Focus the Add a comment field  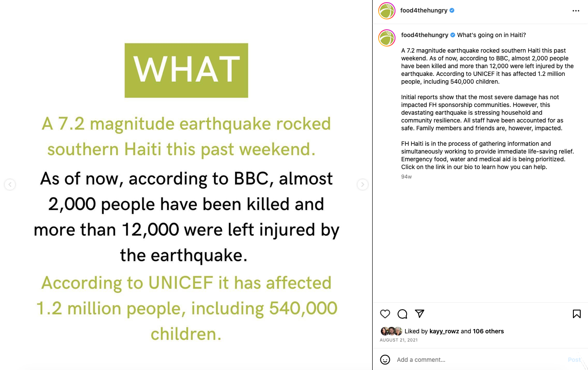pyautogui.click(x=478, y=360)
